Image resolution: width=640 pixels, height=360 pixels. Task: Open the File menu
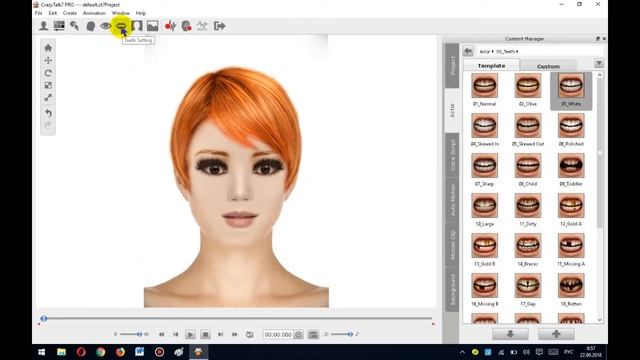38,13
